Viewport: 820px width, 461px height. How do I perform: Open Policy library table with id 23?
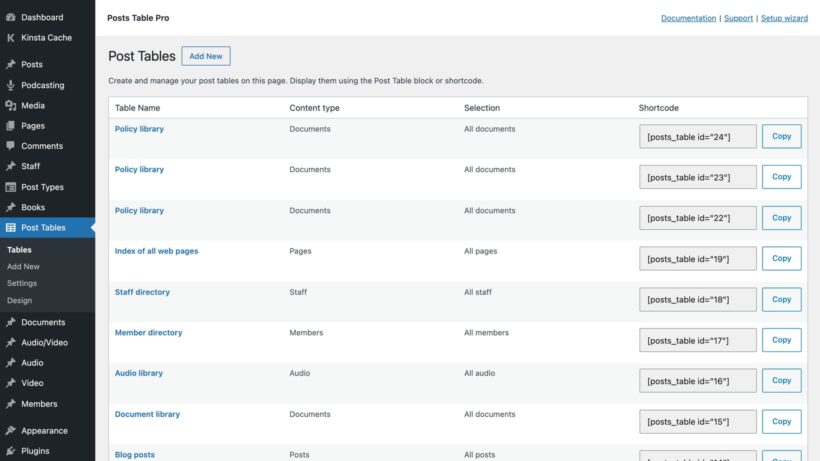click(x=139, y=169)
